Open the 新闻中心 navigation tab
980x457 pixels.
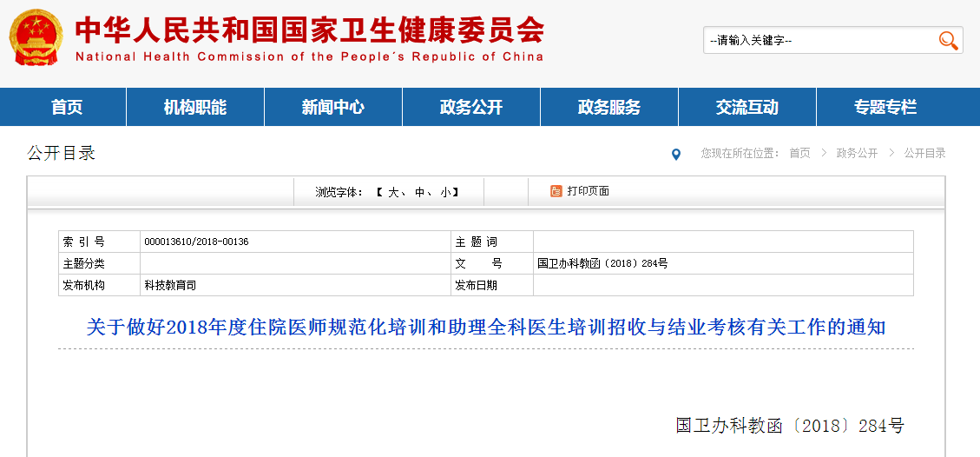(333, 107)
